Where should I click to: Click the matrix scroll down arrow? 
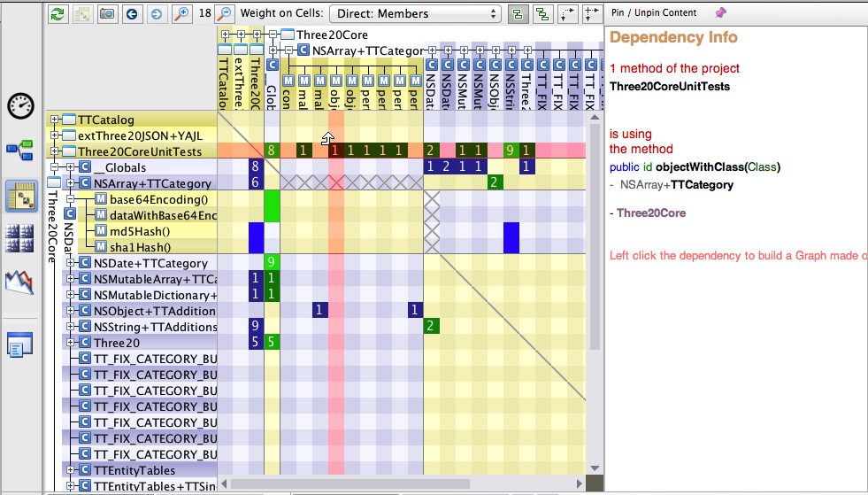[595, 468]
